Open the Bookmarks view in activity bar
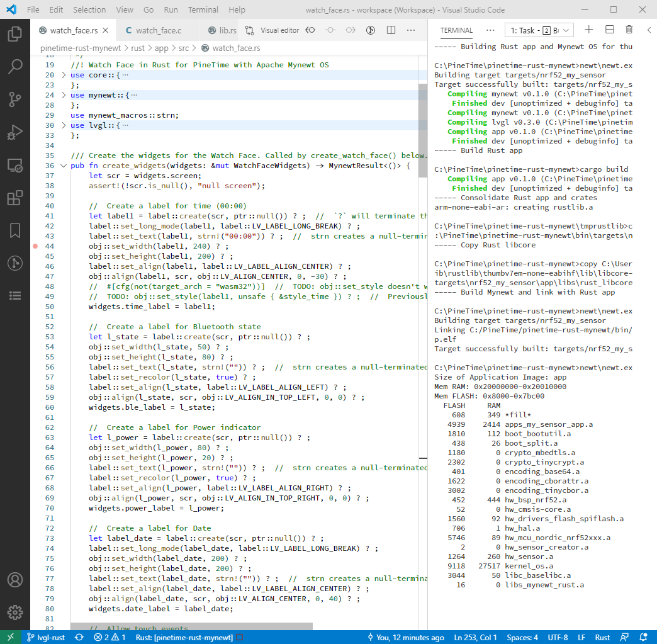Screen dimensions: 657x644 (15, 230)
